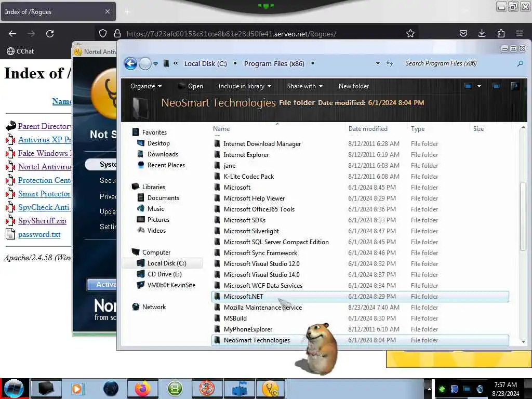Click the Firefox icon in taskbar

click(143, 389)
